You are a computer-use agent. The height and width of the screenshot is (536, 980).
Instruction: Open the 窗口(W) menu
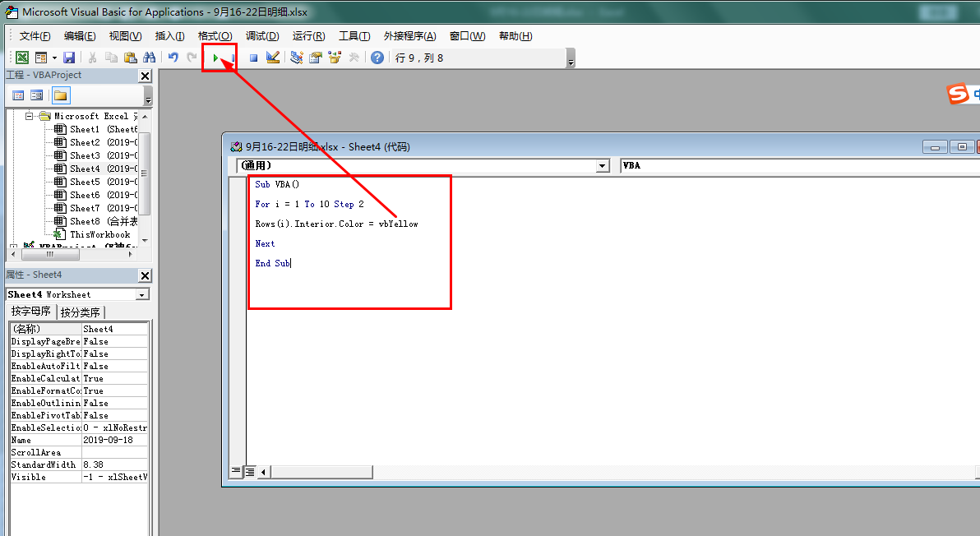[x=467, y=36]
